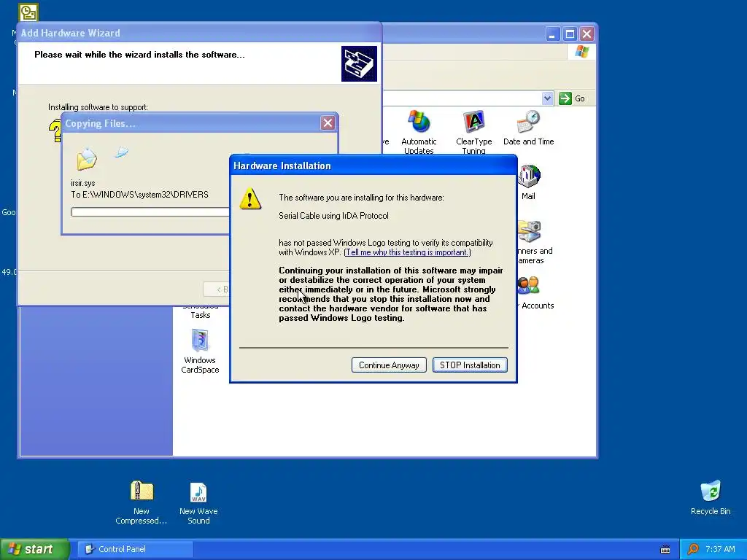Click the yellow question mark device icon
The height and width of the screenshot is (560, 747).
click(x=55, y=131)
